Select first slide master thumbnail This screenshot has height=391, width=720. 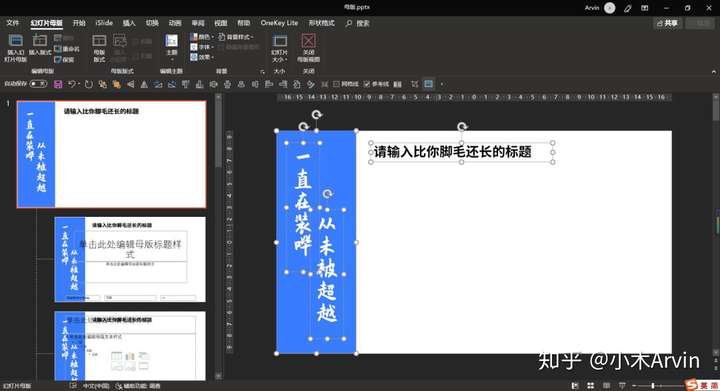point(112,154)
